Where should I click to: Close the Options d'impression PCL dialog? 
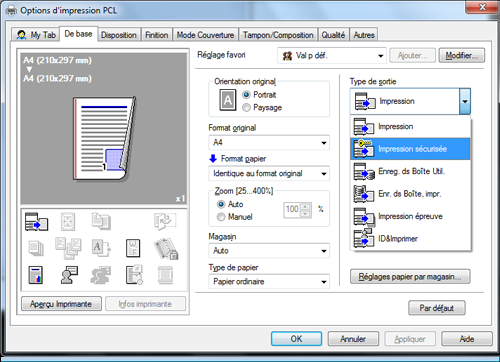[x=482, y=7]
